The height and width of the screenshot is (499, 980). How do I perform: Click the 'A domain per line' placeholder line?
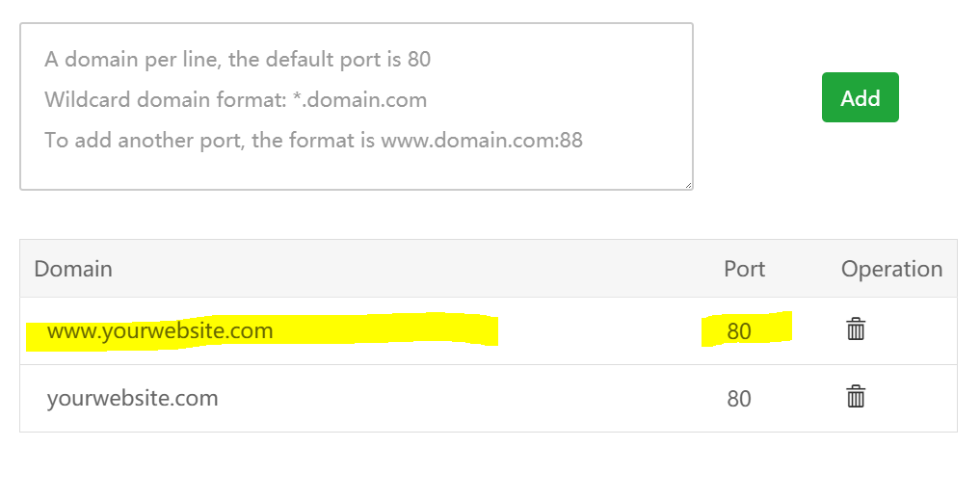click(x=237, y=60)
